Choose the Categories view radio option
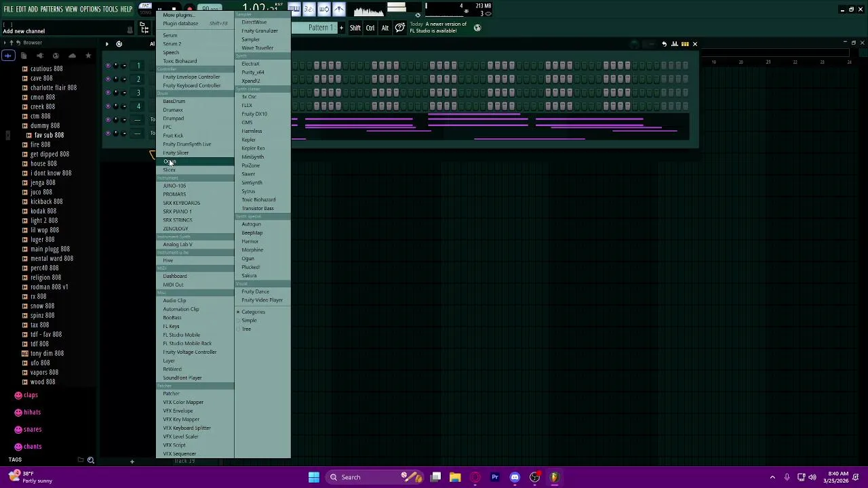The image size is (868, 488). click(x=250, y=312)
